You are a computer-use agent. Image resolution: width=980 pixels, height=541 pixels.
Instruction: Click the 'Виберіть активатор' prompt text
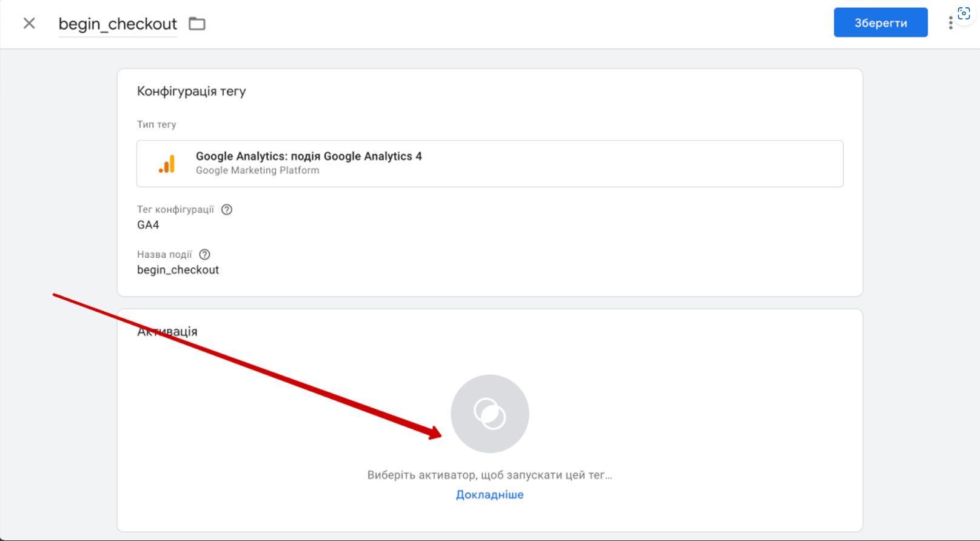490,475
